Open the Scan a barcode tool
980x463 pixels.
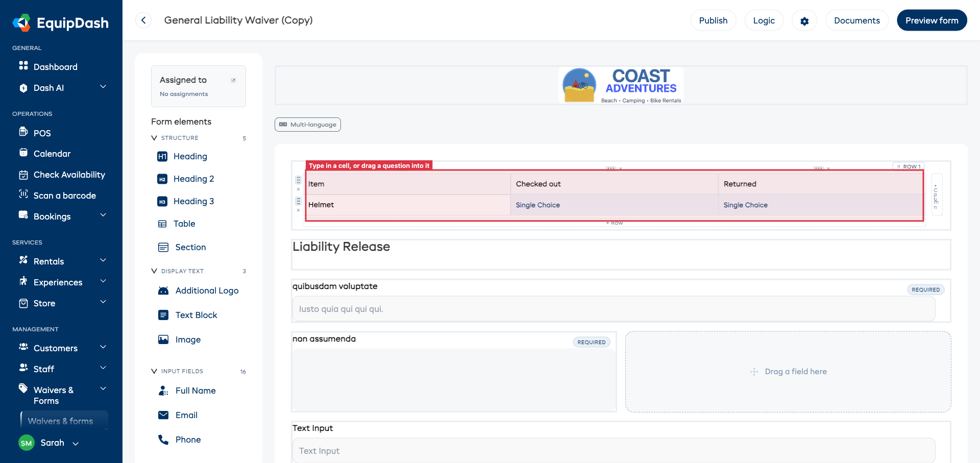pos(64,196)
